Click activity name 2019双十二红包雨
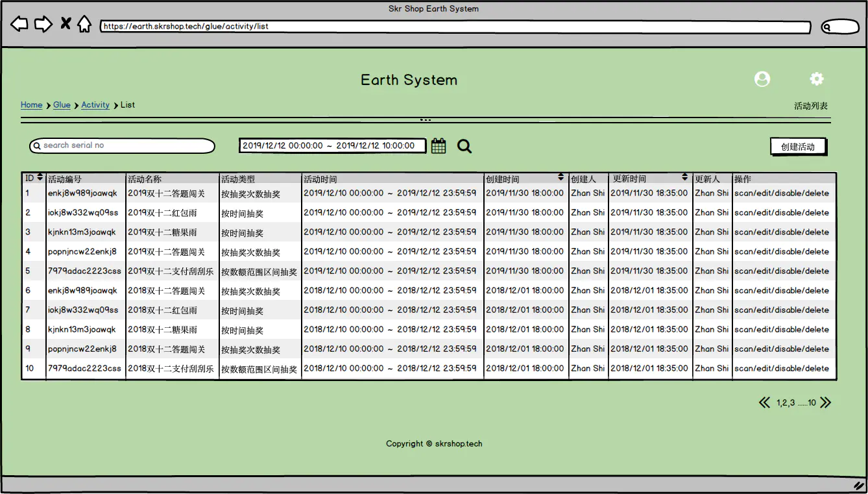 coord(162,213)
